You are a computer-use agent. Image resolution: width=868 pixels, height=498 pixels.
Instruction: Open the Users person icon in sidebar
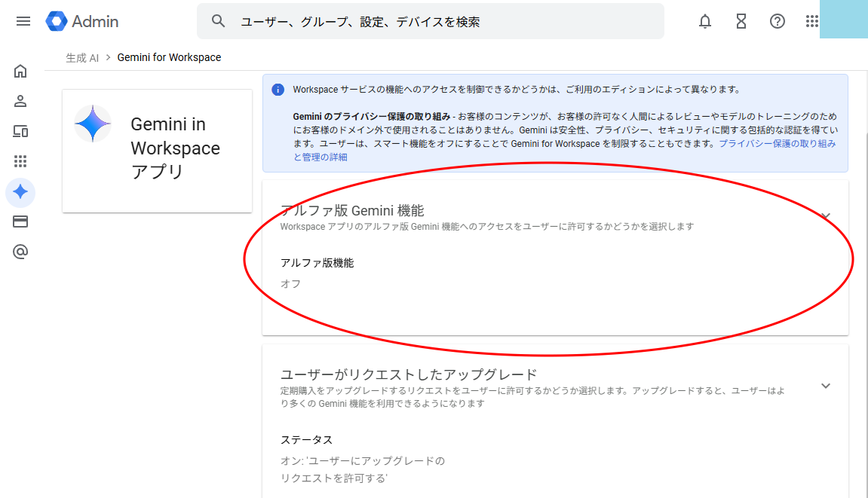point(20,101)
